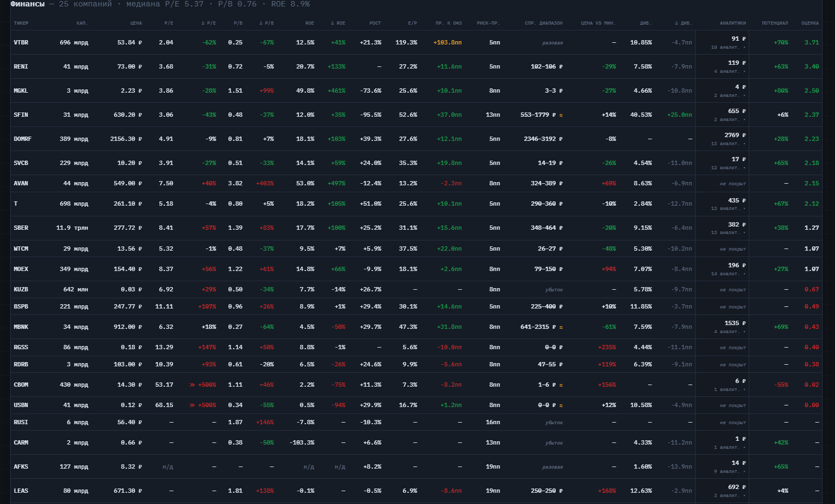The width and height of the screenshot is (835, 504).
Task: Click the -103.3% ROE value for CARM
Action: (302, 443)
